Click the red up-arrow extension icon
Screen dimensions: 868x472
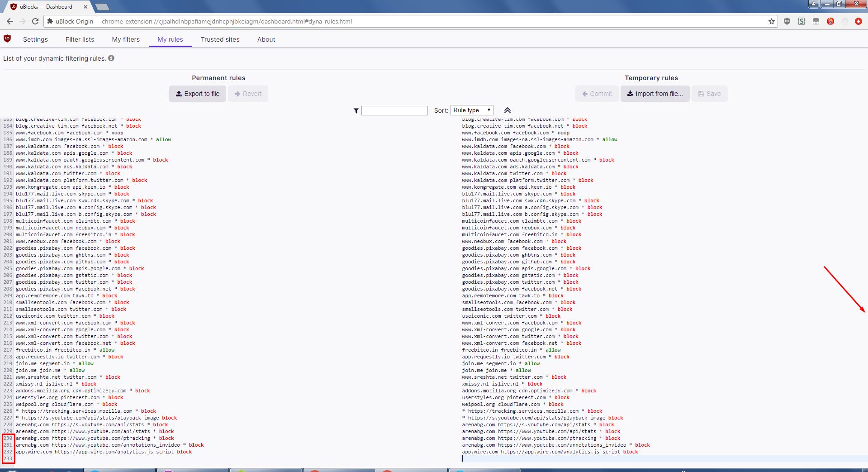tap(859, 21)
